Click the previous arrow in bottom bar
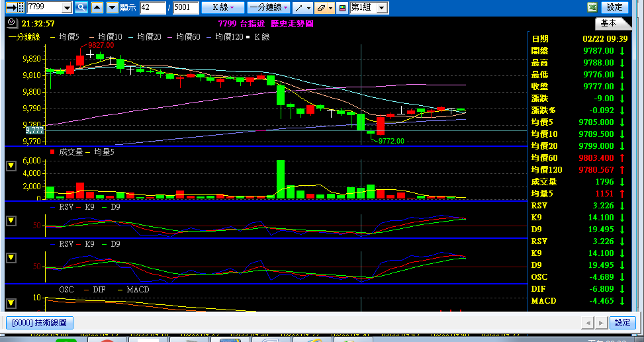 [x=588, y=323]
